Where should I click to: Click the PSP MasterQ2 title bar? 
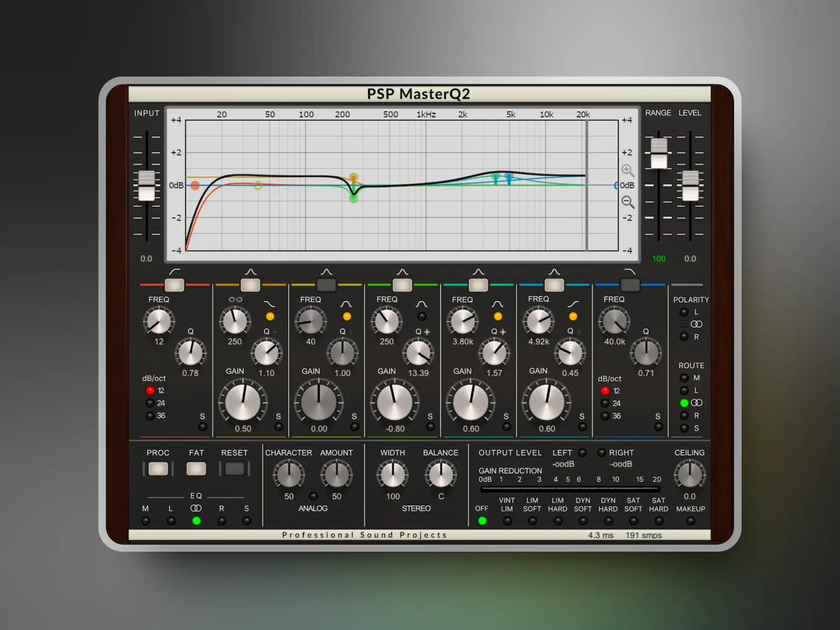click(419, 94)
